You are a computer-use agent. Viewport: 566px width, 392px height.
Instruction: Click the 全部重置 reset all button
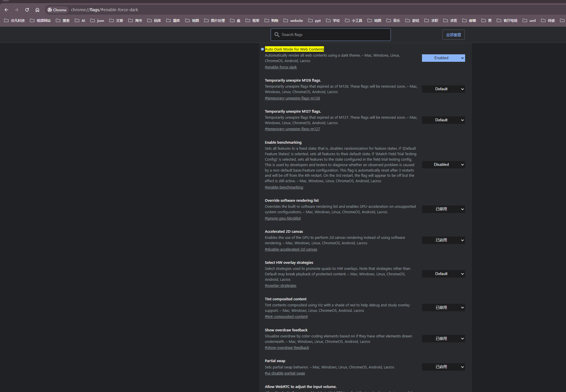coord(453,34)
